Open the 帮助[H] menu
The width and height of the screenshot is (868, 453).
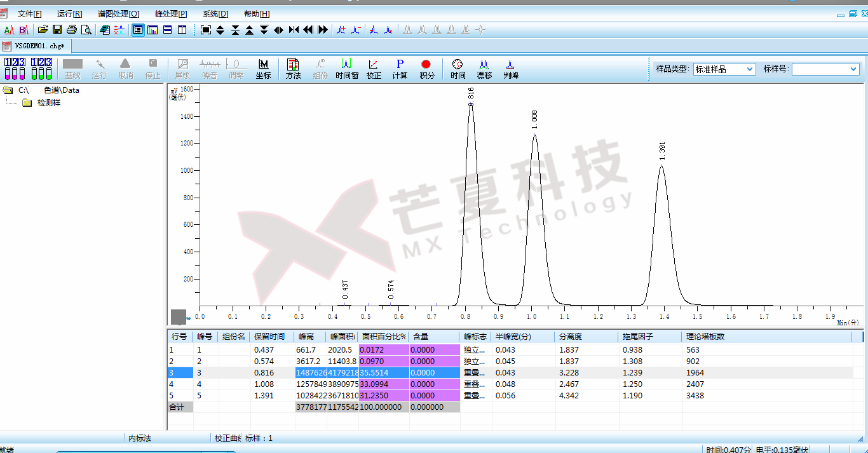(x=257, y=14)
